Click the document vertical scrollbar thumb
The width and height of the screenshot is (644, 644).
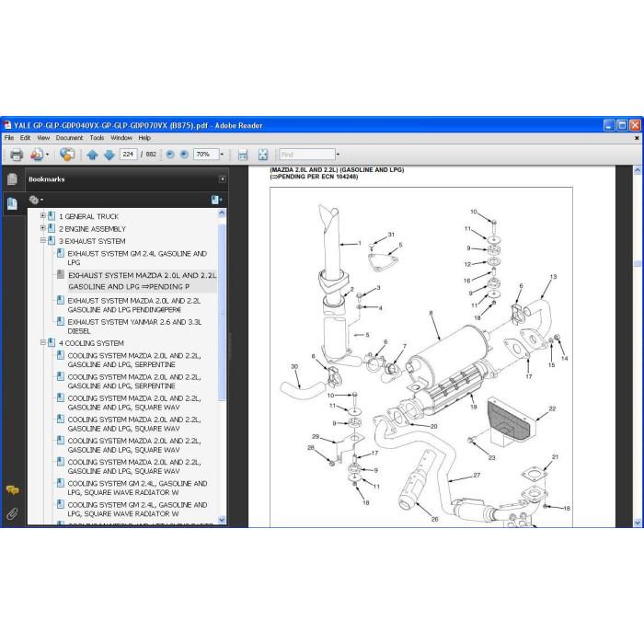637,263
